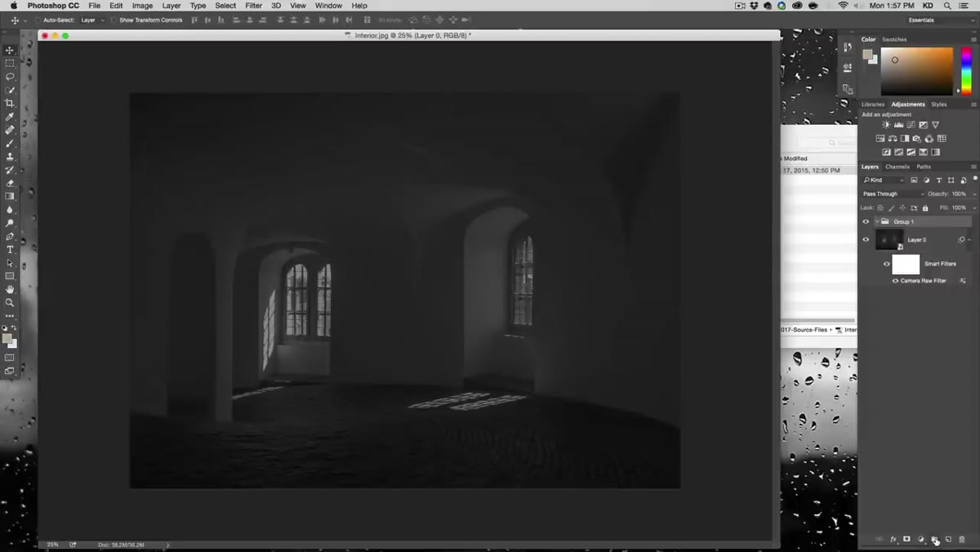980x552 pixels.
Task: Collapse Layer 0 smart filter list
Action: [x=969, y=239]
